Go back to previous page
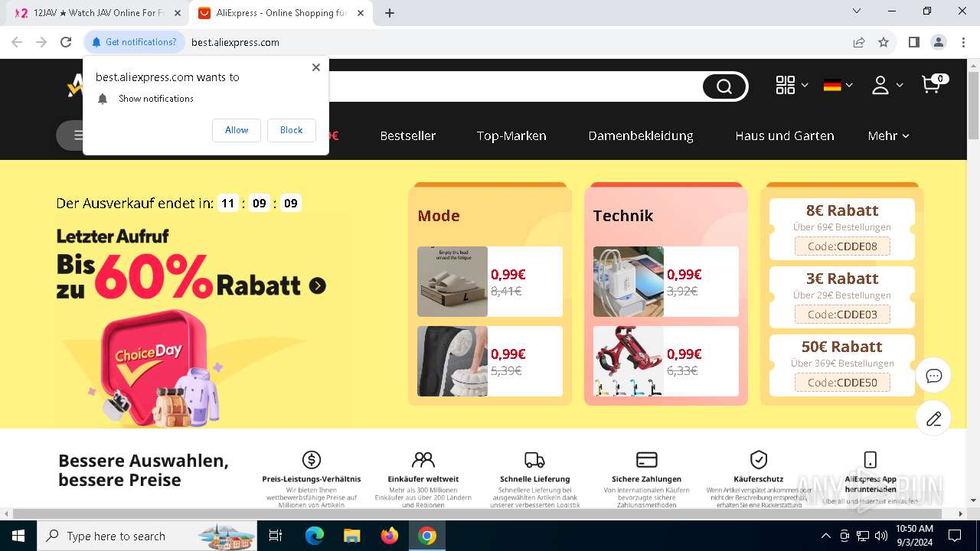 coord(17,42)
